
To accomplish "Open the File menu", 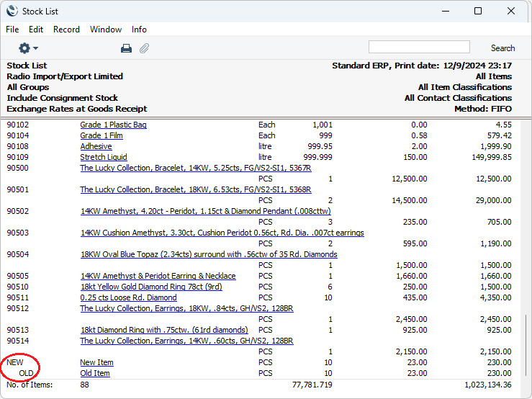I will click(x=12, y=30).
